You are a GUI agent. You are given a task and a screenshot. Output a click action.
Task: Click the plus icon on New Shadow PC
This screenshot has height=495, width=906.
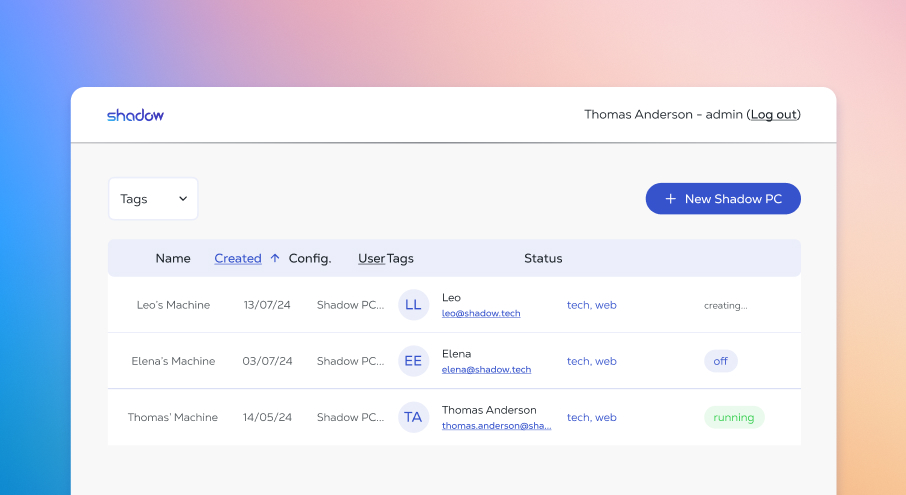(670, 199)
